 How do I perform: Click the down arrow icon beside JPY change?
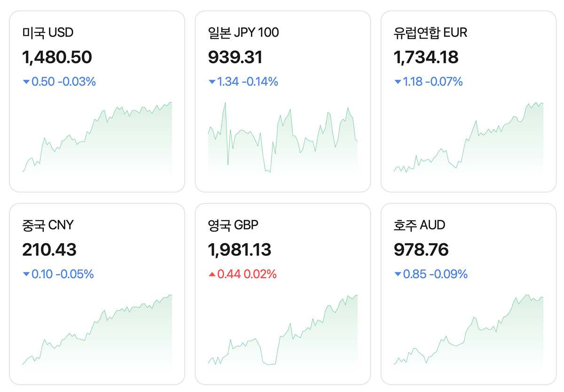[x=212, y=82]
